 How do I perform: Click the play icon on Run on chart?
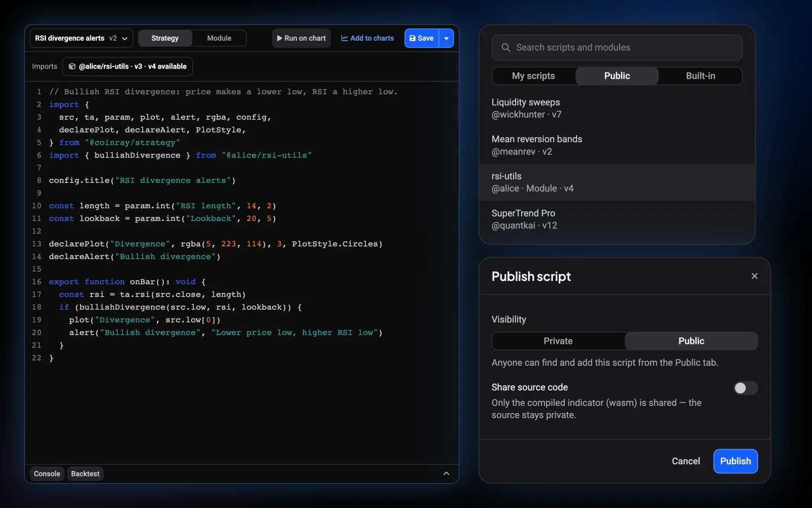pos(280,38)
